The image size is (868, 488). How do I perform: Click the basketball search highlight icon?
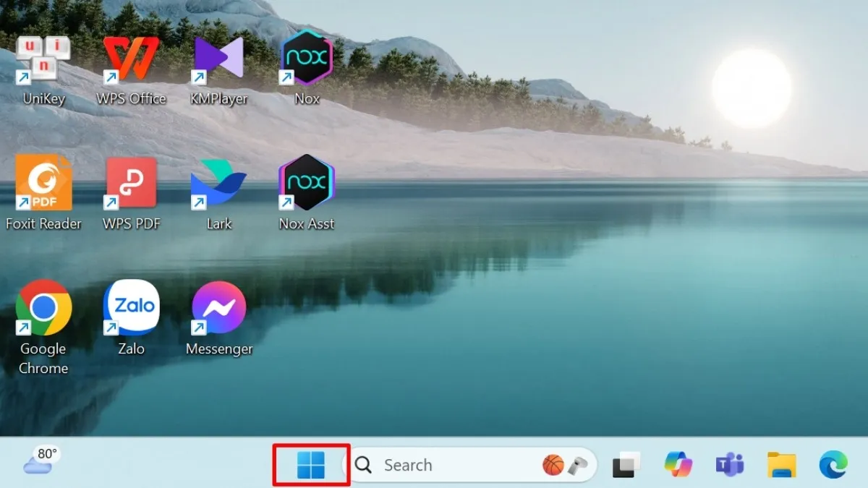coord(553,465)
